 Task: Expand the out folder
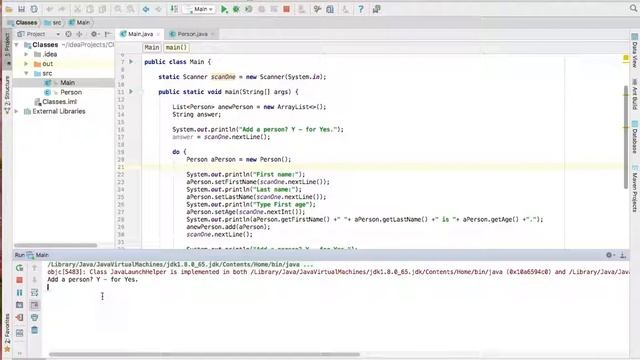(26, 64)
